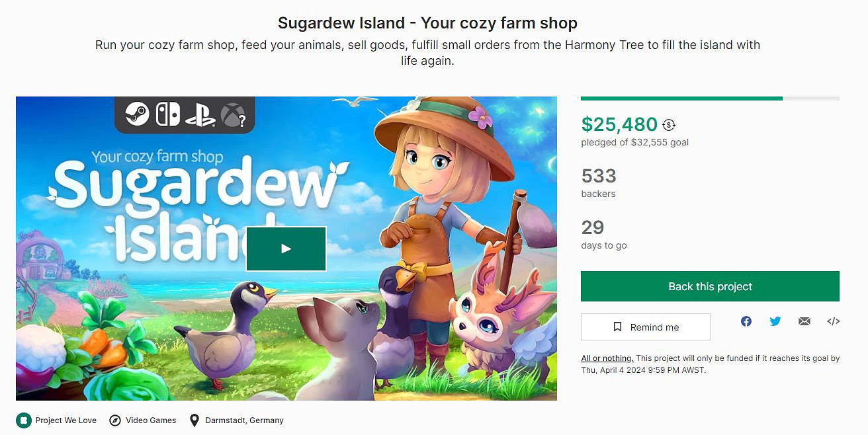Click the Steam platform icon

pos(137,114)
